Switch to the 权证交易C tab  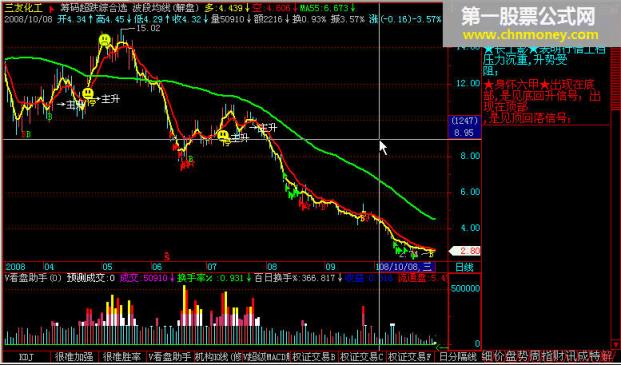click(362, 357)
